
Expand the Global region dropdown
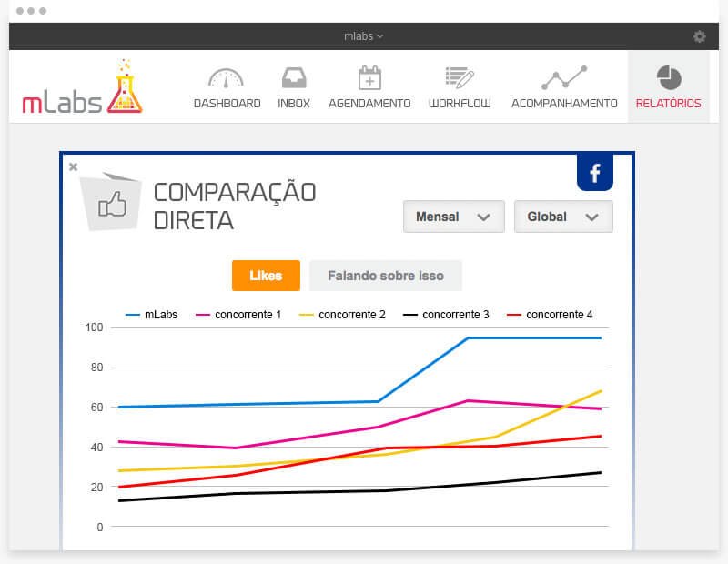[x=563, y=217]
